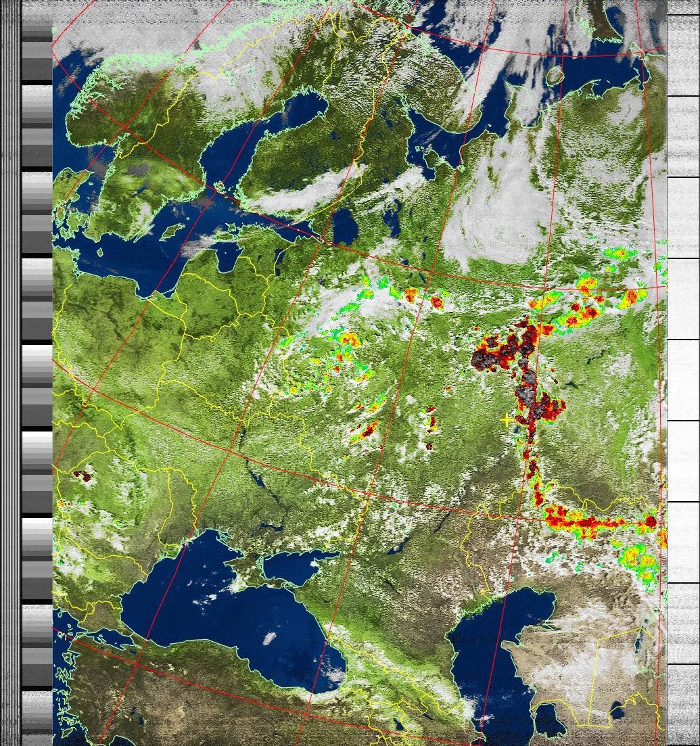Click the round Kolguyev island outline
Image resolution: width=700 pixels, height=746 pixels.
point(554,75)
